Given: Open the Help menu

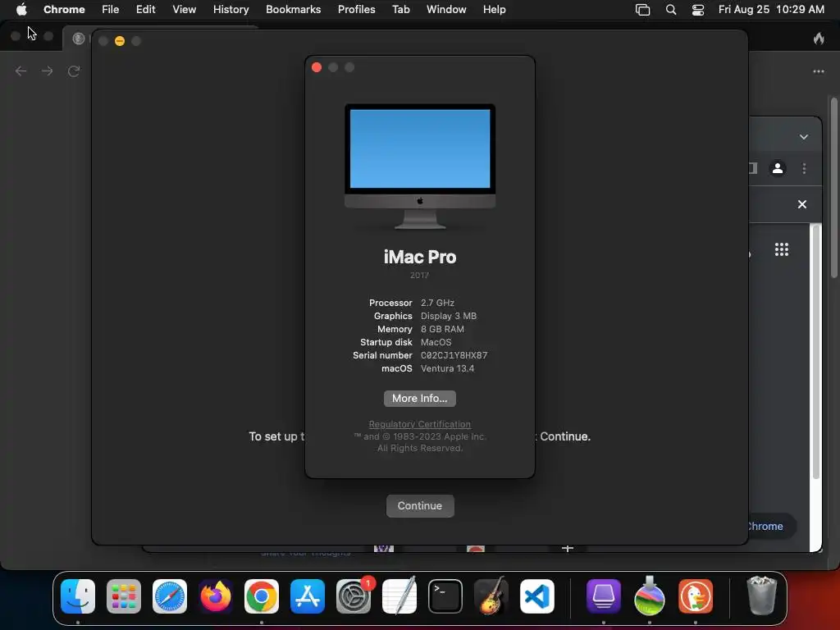Looking at the screenshot, I should pyautogui.click(x=494, y=10).
